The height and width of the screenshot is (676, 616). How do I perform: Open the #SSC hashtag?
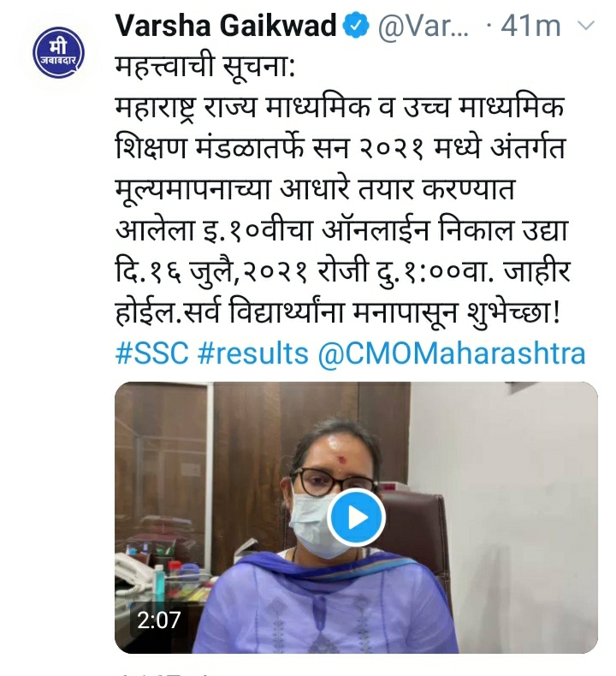pyautogui.click(x=152, y=353)
